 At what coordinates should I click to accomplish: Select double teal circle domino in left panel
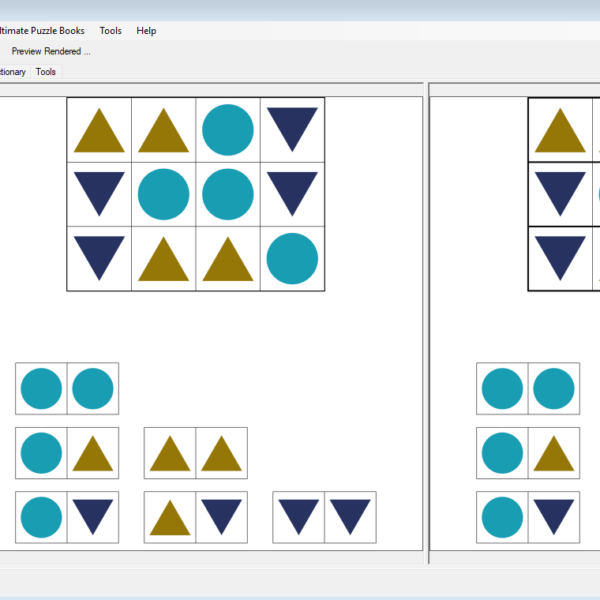(x=67, y=389)
